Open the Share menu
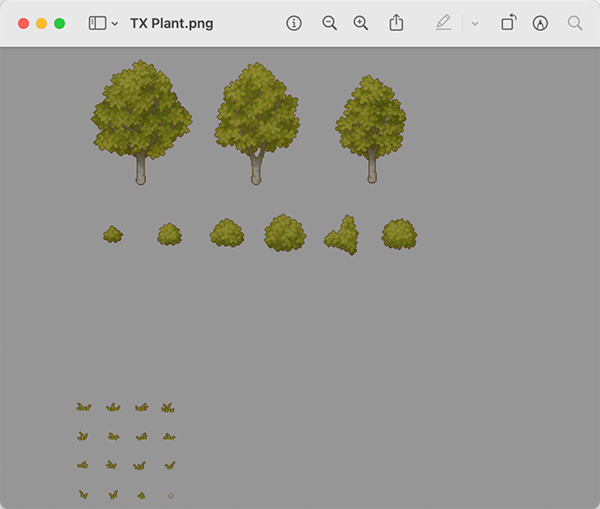Viewport: 600px width, 509px height. 396,23
